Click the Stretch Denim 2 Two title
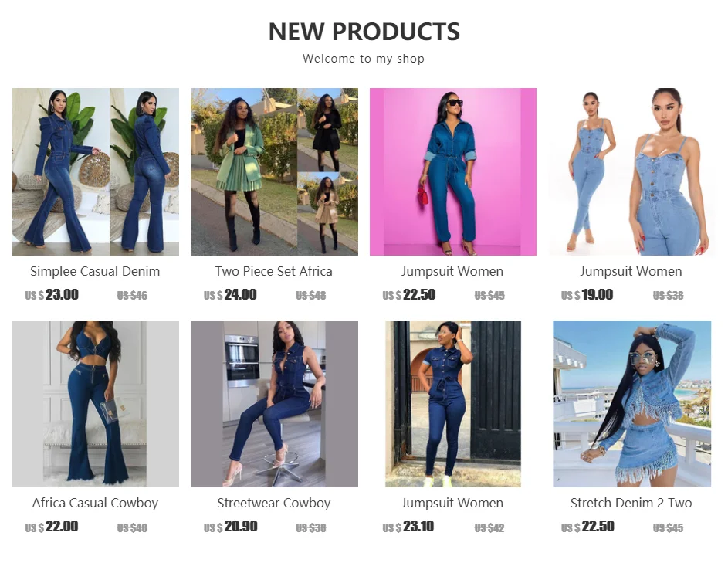Image resolution: width=728 pixels, height=563 pixels. click(631, 503)
